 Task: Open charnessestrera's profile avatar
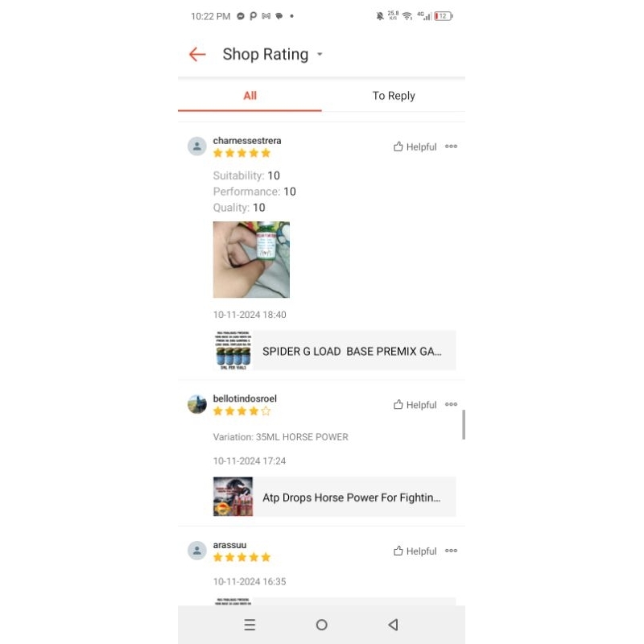point(197,147)
